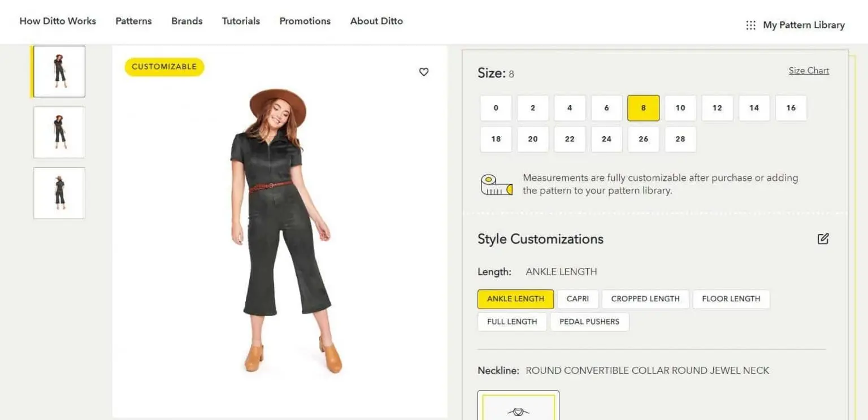Switch to Cropped Length style
The height and width of the screenshot is (420, 868).
tap(645, 299)
